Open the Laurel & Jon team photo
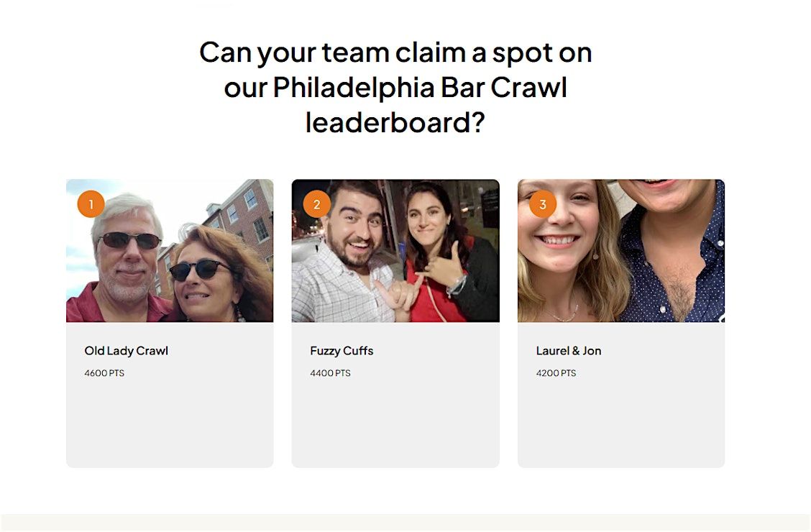 point(621,251)
